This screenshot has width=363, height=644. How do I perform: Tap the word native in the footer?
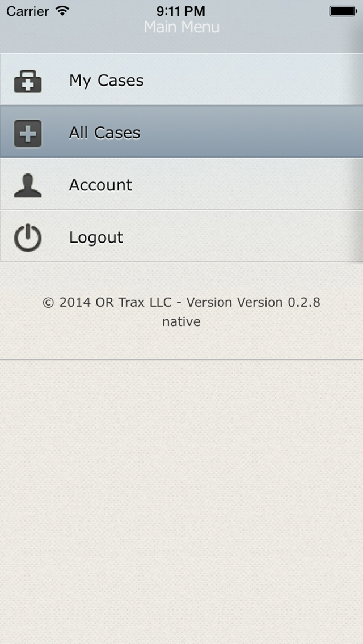pos(181,321)
